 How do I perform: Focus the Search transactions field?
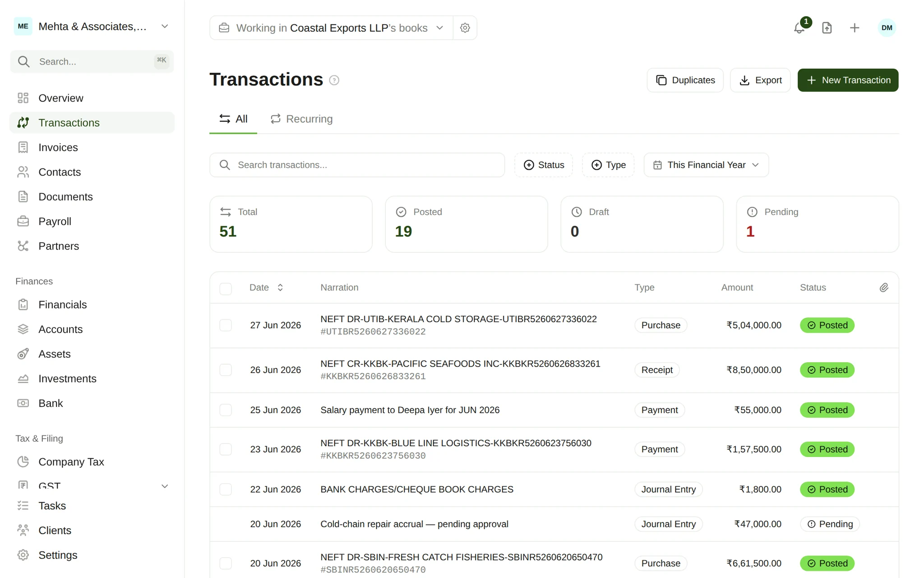coord(357,165)
